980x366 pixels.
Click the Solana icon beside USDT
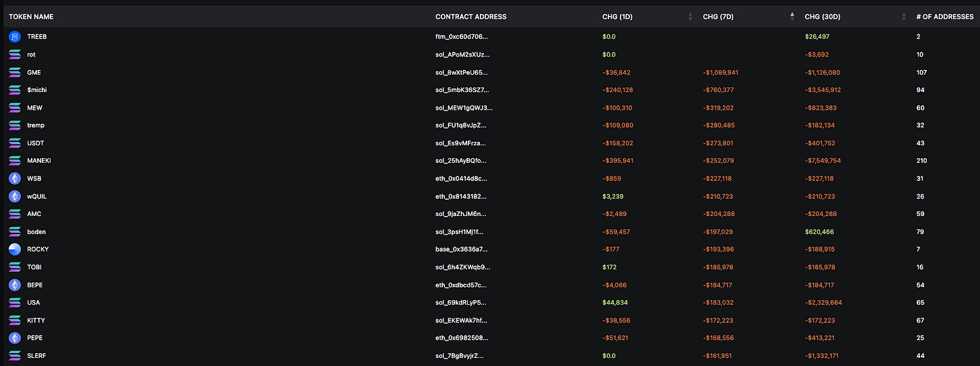pyautogui.click(x=15, y=143)
